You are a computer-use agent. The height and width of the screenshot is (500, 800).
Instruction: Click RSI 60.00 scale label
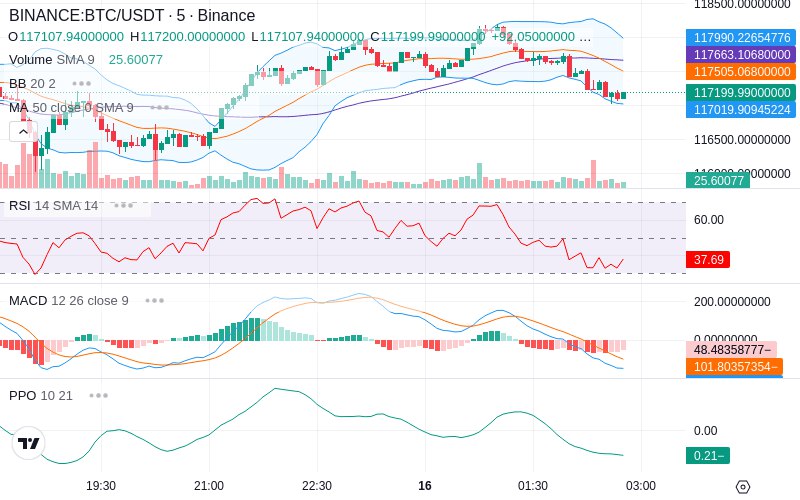[709, 220]
